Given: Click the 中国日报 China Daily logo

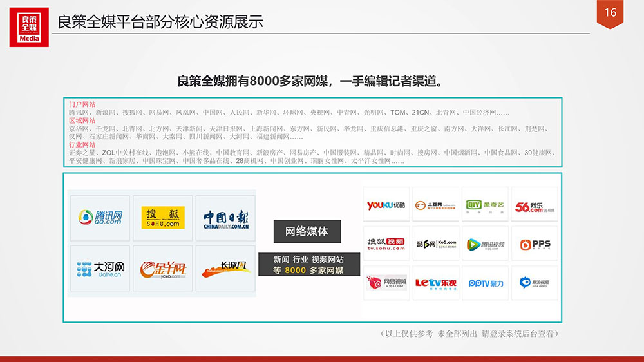Looking at the screenshot, I should pos(225,218).
